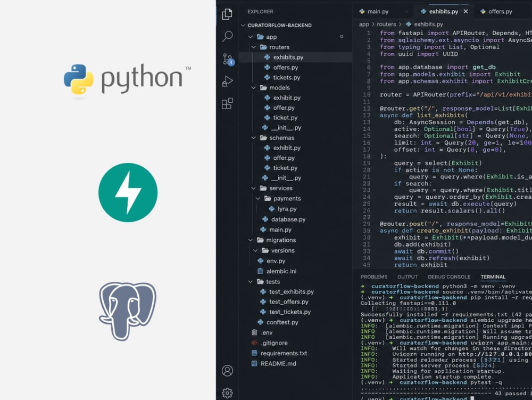Click Python icon in exhibits.py breadcrumb
This screenshot has height=400, width=532.
coord(409,24)
